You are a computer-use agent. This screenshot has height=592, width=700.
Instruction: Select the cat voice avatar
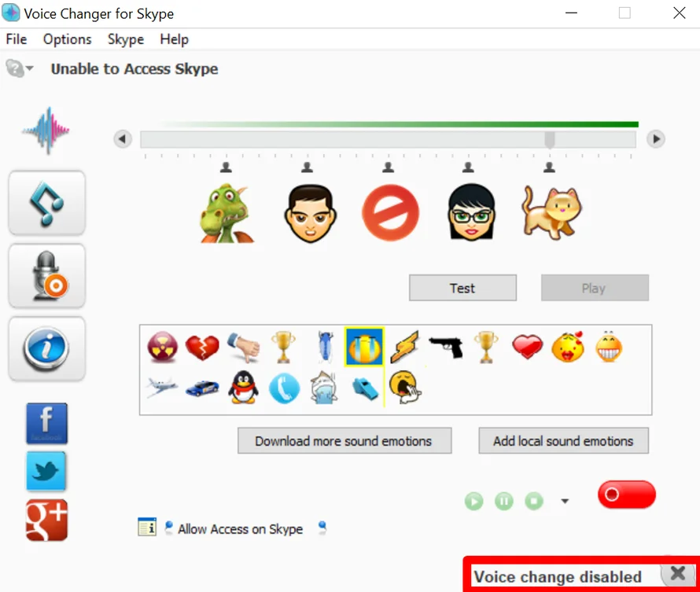pos(552,212)
